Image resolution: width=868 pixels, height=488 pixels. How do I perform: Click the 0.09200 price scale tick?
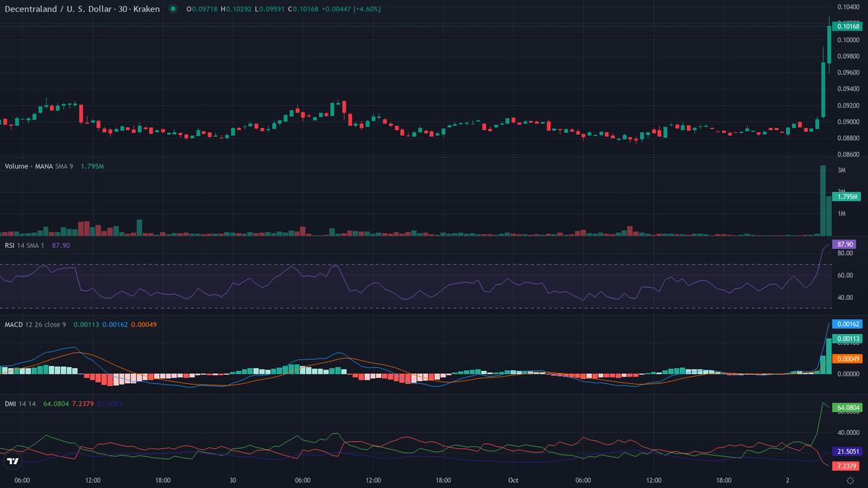tap(848, 106)
